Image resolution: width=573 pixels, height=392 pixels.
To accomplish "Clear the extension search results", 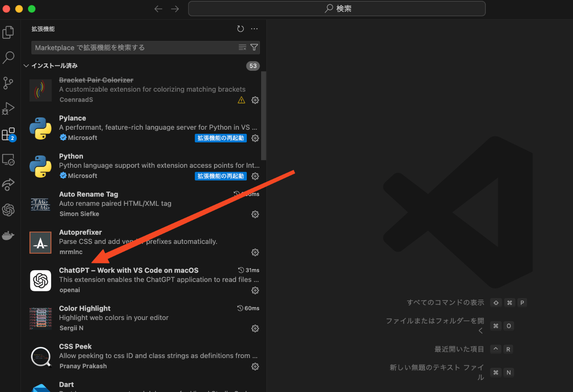I will coord(243,47).
